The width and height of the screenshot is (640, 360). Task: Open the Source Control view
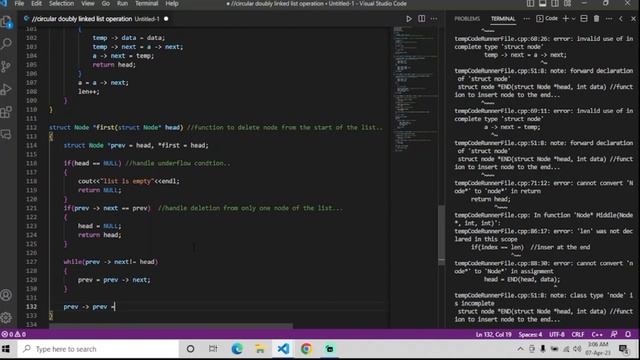(7, 66)
